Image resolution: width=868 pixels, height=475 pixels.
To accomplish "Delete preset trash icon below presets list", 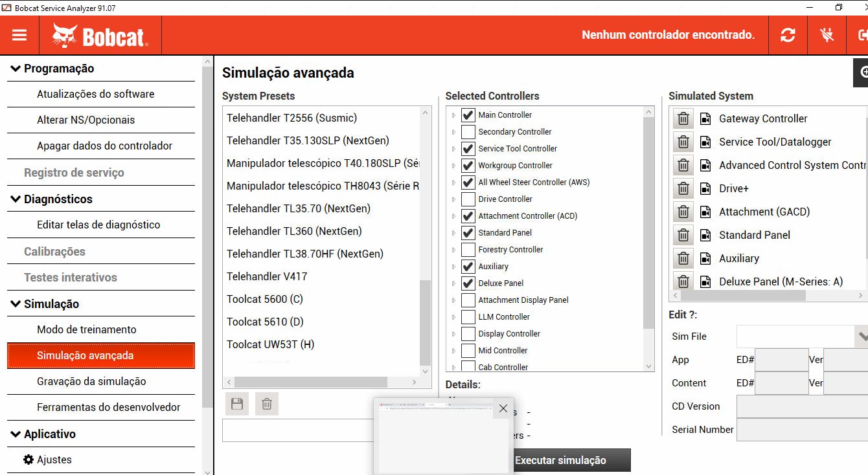I will point(266,404).
